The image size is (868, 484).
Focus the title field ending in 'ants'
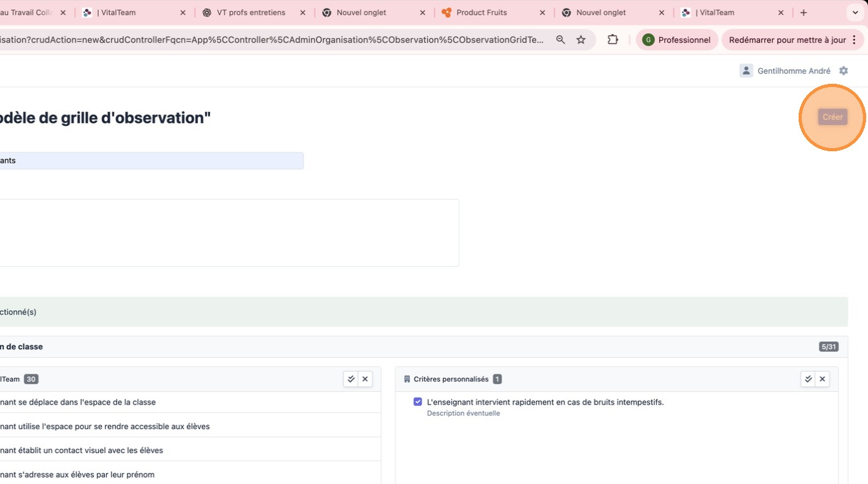point(151,161)
